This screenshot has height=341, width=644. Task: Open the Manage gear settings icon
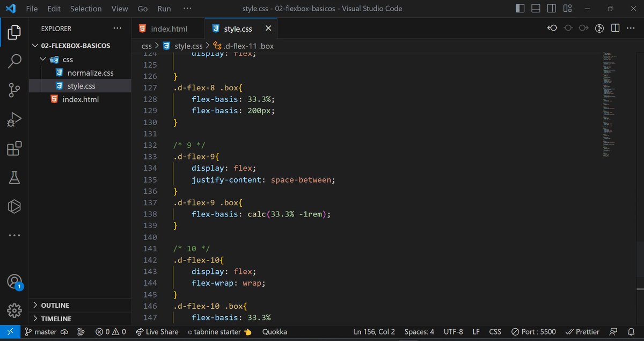tap(14, 310)
